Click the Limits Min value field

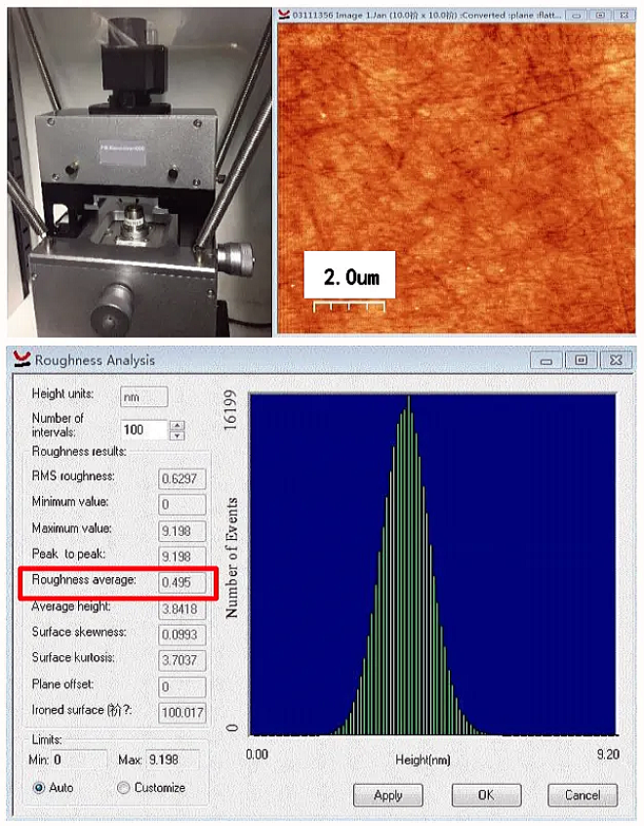80,759
